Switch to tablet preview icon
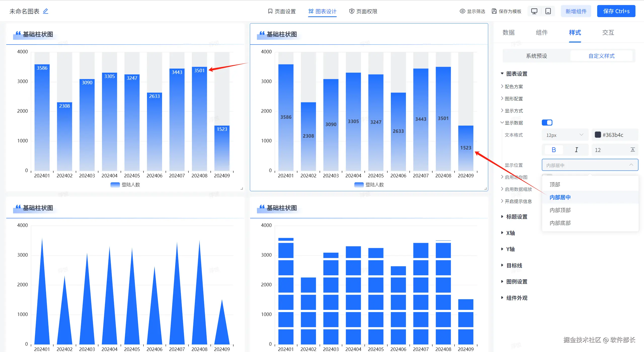 548,11
